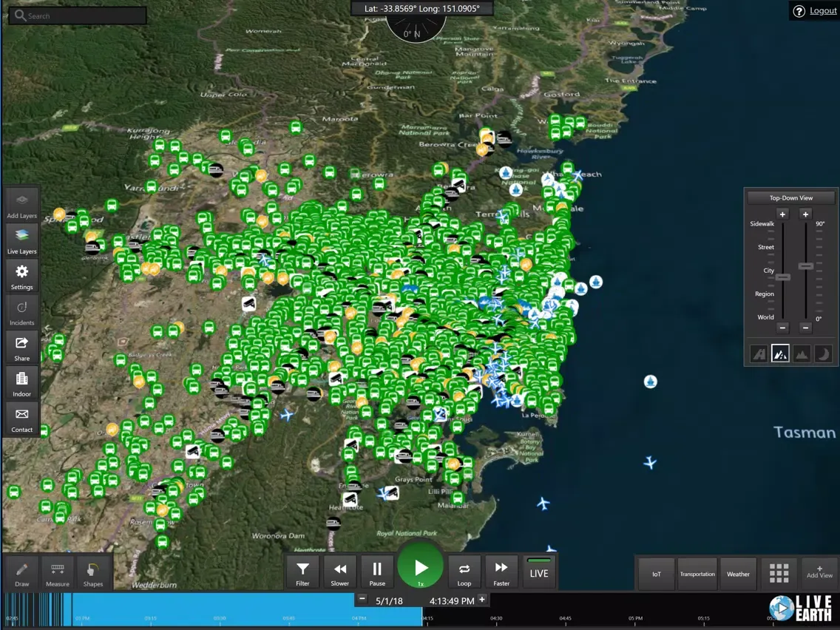This screenshot has width=840, height=630.
Task: Select the Shapes tool
Action: 92,573
